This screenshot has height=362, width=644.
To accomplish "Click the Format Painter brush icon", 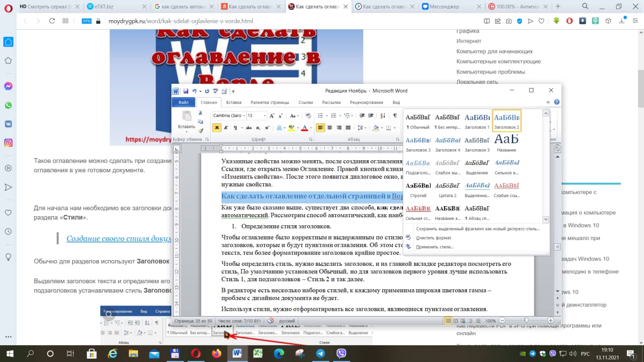I will click(x=201, y=131).
